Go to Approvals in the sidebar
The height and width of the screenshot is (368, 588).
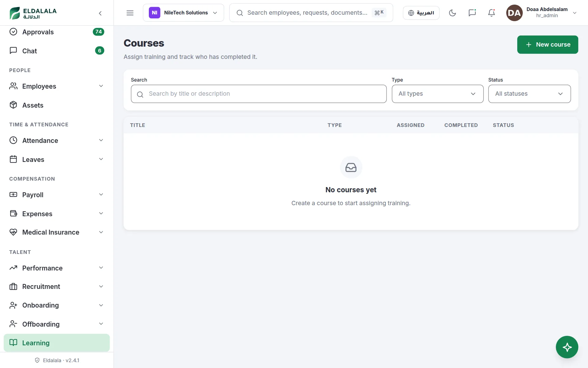(57, 32)
